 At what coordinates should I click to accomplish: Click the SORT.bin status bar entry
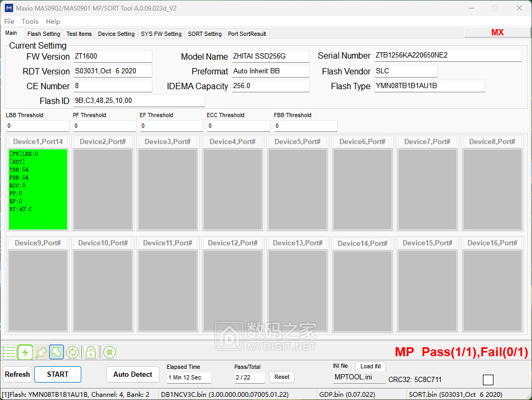point(455,395)
